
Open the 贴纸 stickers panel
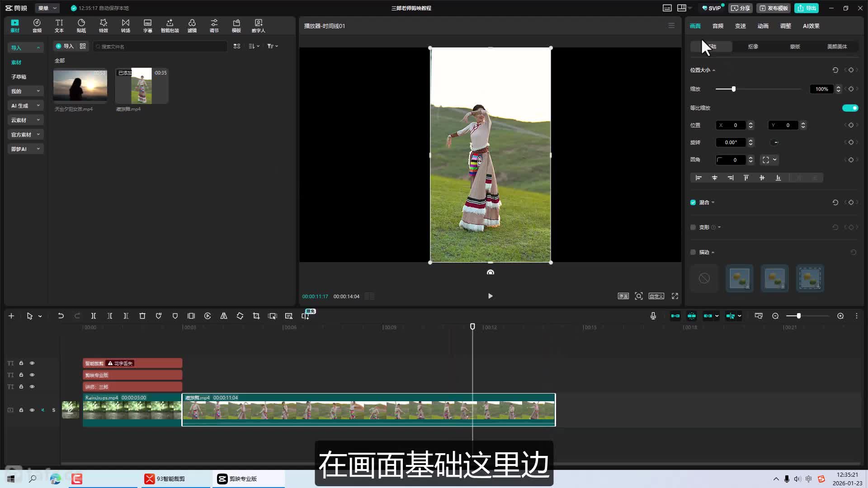pyautogui.click(x=81, y=26)
